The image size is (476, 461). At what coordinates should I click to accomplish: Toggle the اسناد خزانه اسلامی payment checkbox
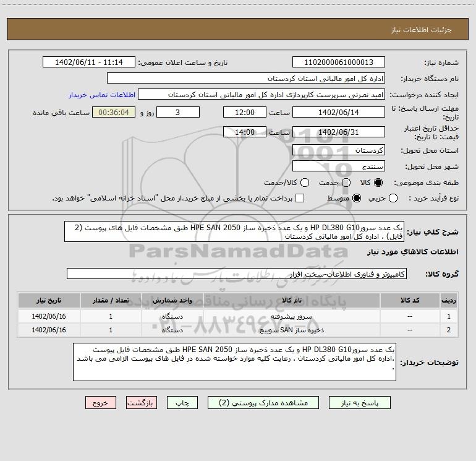pyautogui.click(x=300, y=198)
